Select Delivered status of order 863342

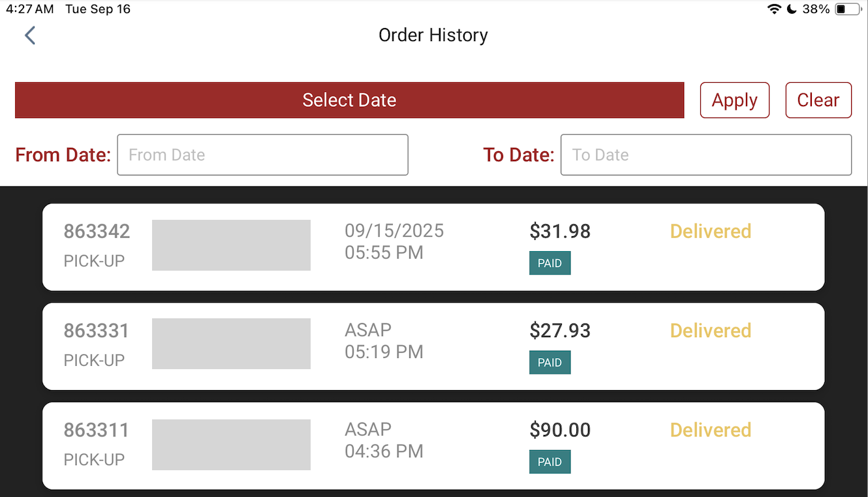tap(711, 232)
